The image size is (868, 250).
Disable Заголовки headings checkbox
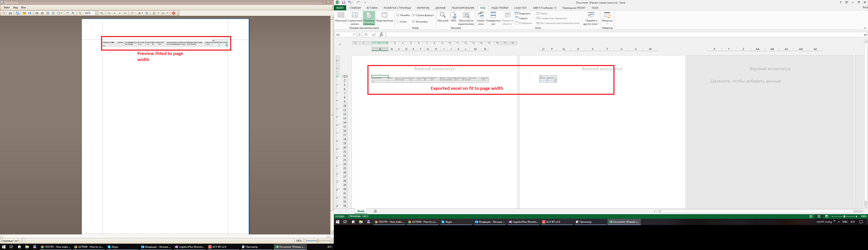pyautogui.click(x=413, y=22)
